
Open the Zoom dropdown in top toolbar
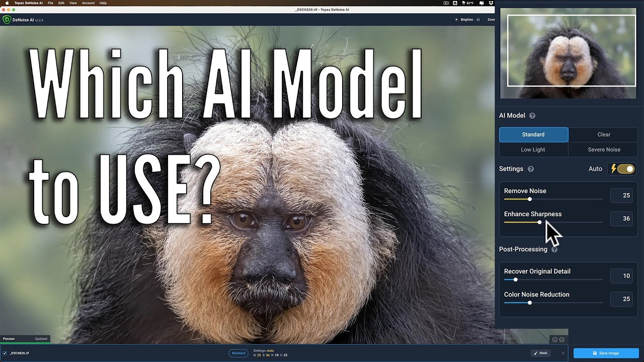[x=491, y=20]
